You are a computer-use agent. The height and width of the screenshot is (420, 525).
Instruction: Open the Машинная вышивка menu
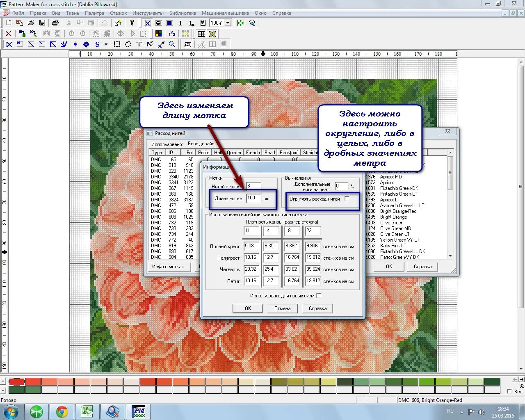[x=225, y=13]
